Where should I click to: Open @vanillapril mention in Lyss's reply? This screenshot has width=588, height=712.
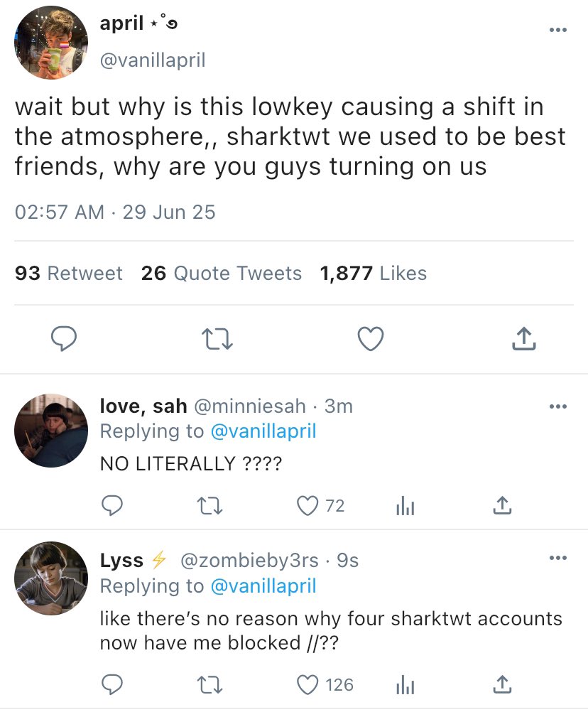pyautogui.click(x=263, y=586)
